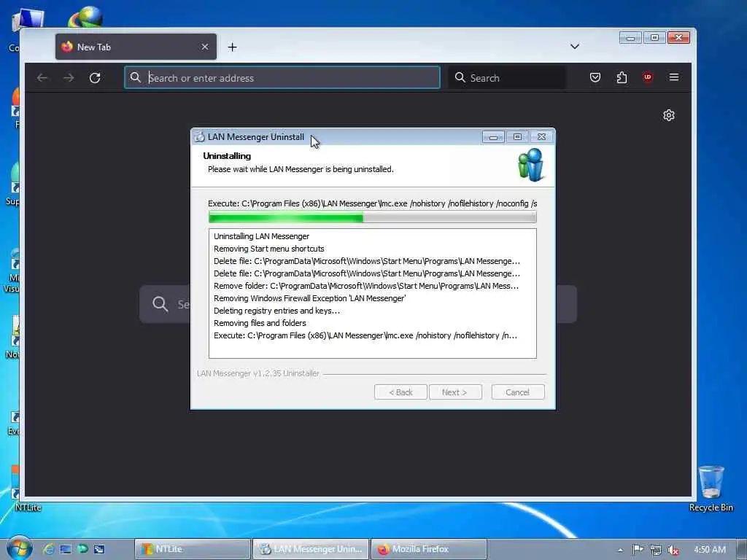Screen dimensions: 747x560
Task: Click the NTLite taskbar button
Action: (x=193, y=549)
